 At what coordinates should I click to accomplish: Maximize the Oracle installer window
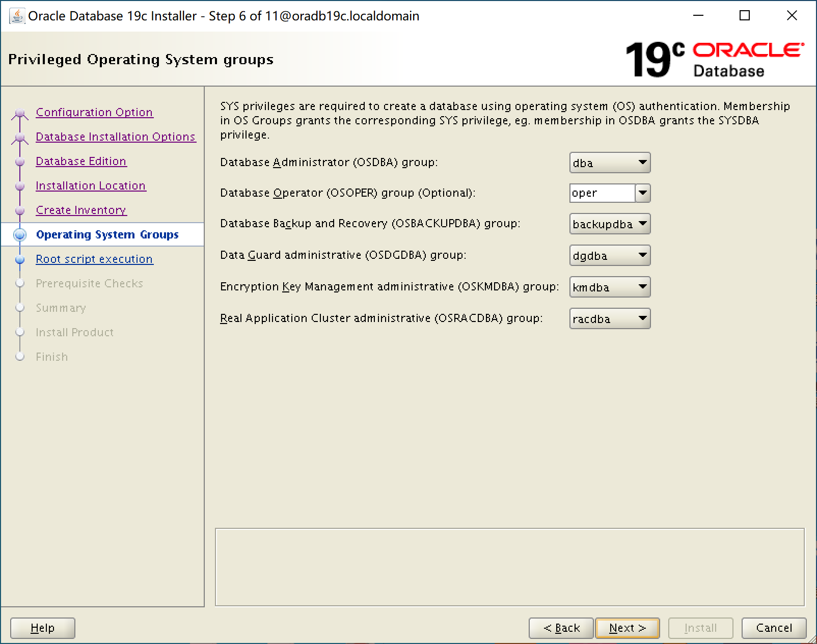[x=745, y=16]
